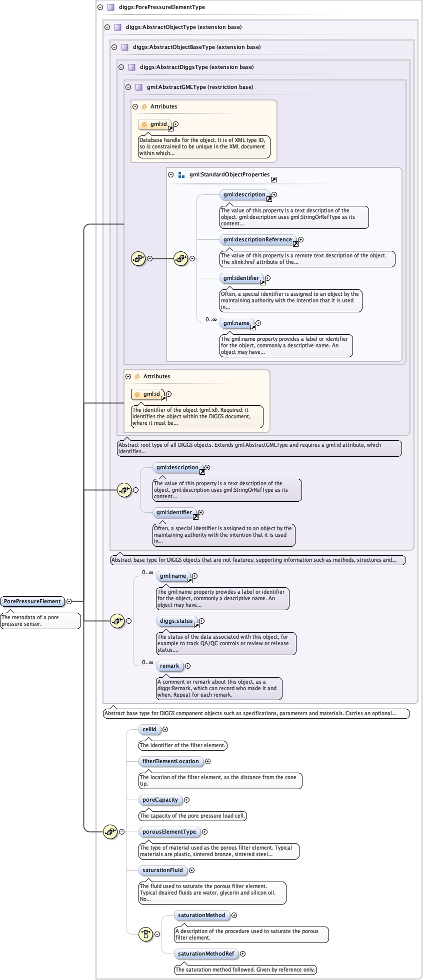Click the 'The capacity of the pore pressure load cell.' annotation

(x=192, y=816)
